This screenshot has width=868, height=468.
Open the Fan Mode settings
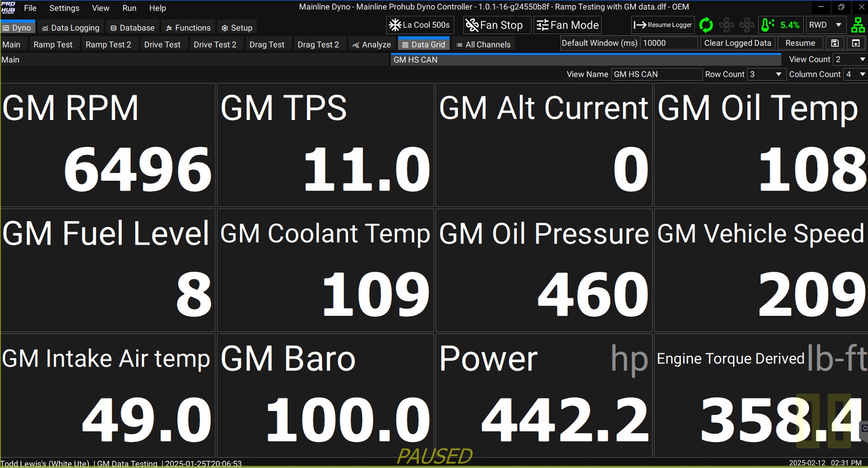tap(568, 25)
